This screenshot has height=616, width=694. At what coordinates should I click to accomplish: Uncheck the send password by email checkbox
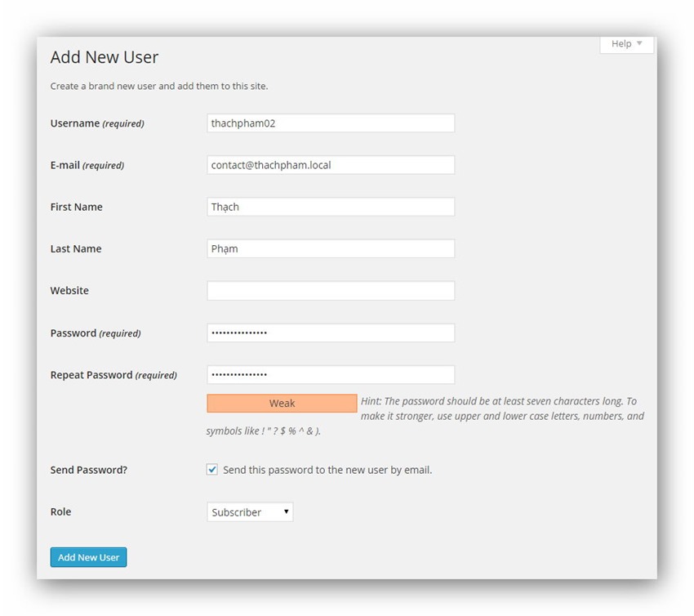pos(212,470)
